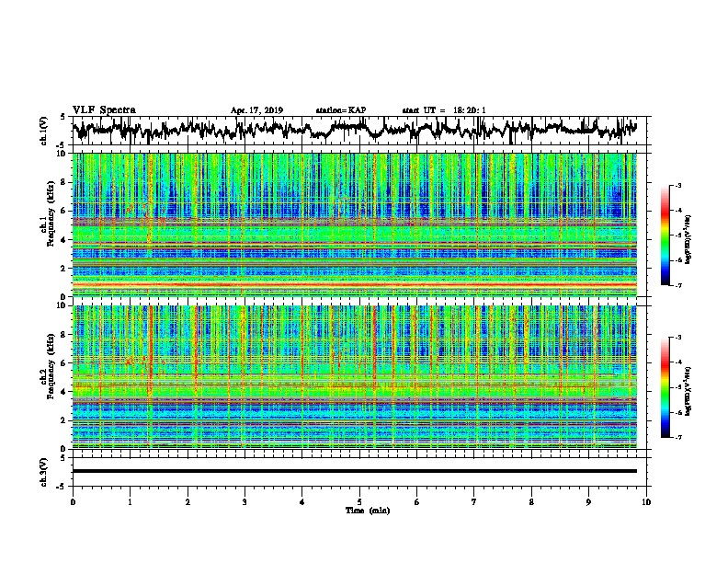
Task: Click the "VLF Spectra" plot title
Action: click(x=104, y=110)
